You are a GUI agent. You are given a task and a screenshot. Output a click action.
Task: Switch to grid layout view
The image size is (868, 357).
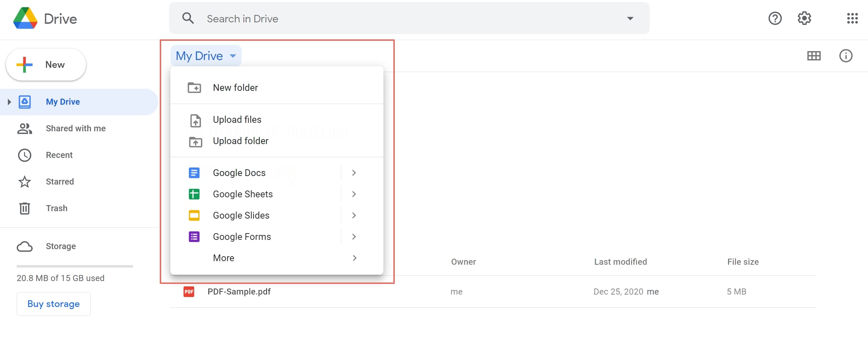[814, 56]
